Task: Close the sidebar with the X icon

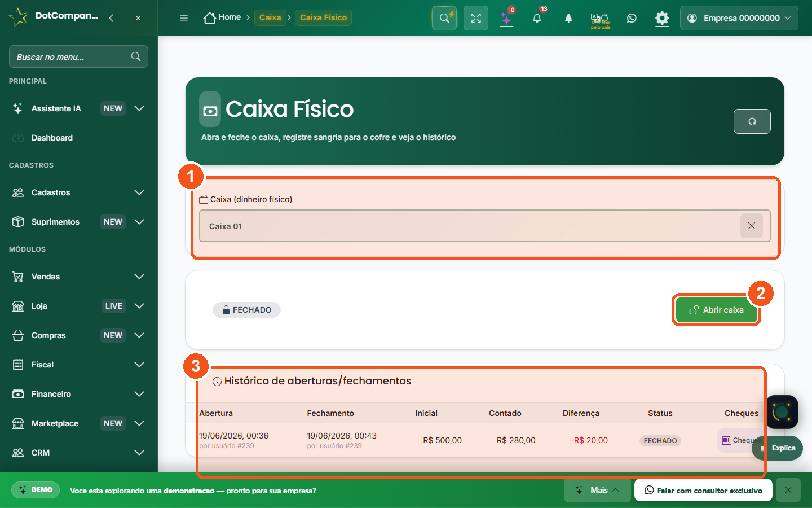Action: click(138, 18)
